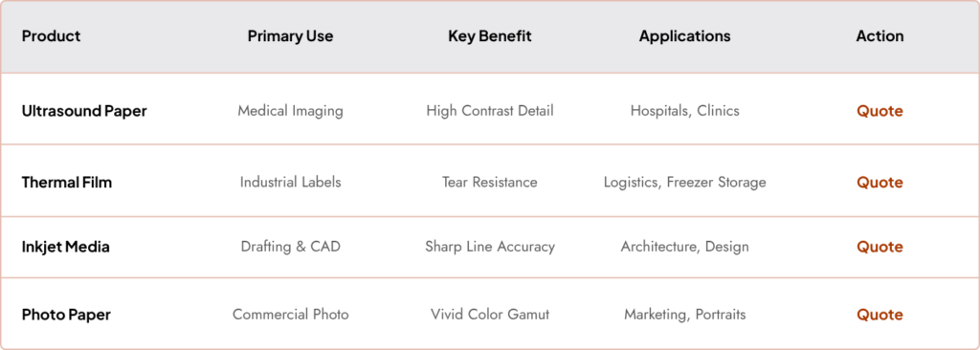
Task: Click the Drafting & CAD cell
Action: [x=290, y=247]
